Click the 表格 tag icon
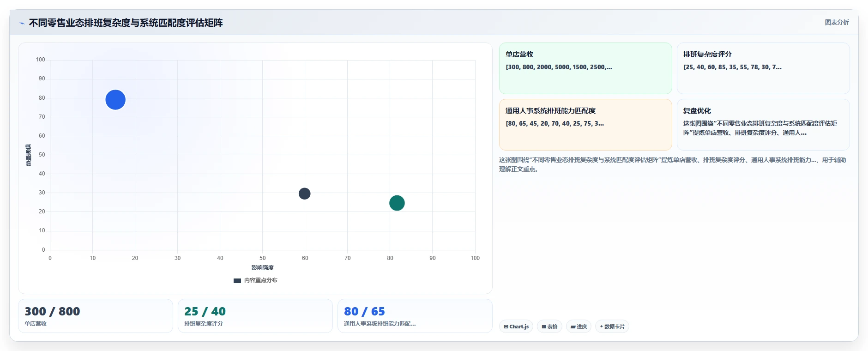Screen dimensions: 868x351 pyautogui.click(x=544, y=327)
